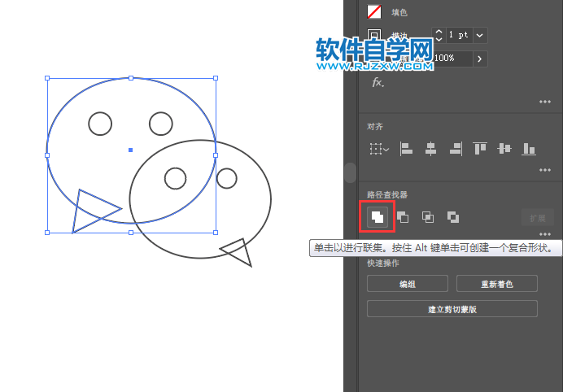Increase stroke weight with up stepper
Image resolution: width=563 pixels, height=392 pixels.
coord(439,32)
